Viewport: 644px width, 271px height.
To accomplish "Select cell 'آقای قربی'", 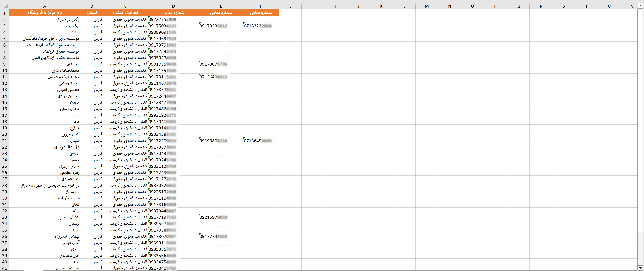I will [x=44, y=243].
